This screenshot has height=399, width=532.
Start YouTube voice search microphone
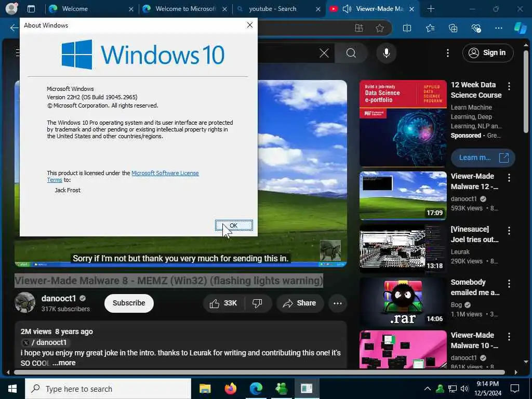386,53
